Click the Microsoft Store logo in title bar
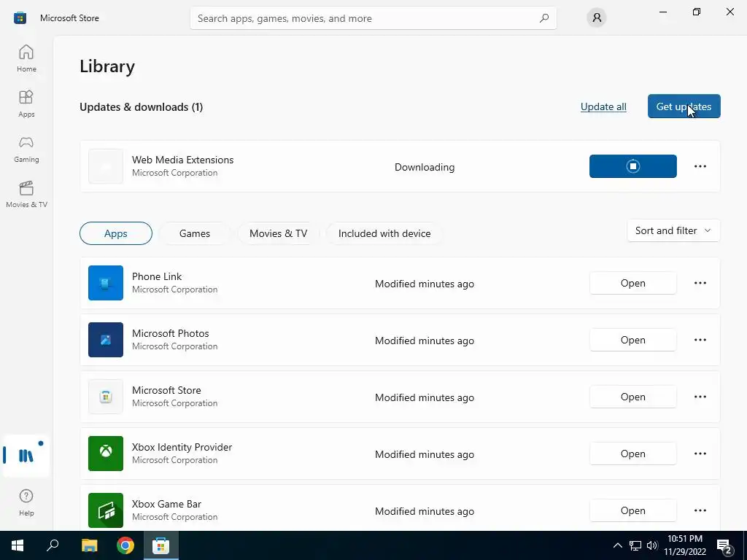This screenshot has width=747, height=560. point(20,18)
